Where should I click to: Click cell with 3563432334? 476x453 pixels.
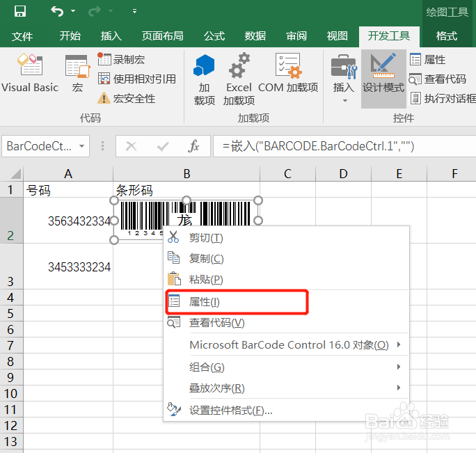coord(68,221)
